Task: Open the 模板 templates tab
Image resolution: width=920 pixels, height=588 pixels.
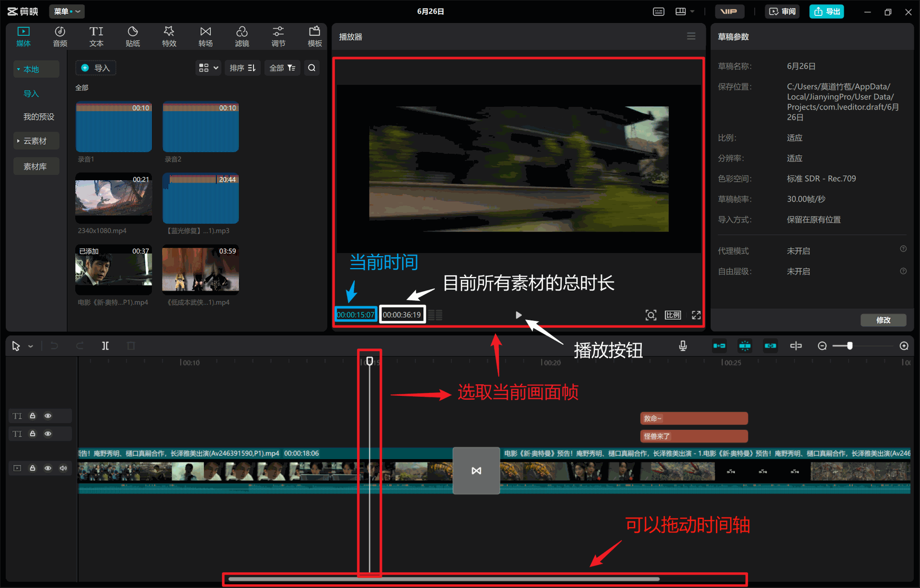Action: tap(315, 36)
